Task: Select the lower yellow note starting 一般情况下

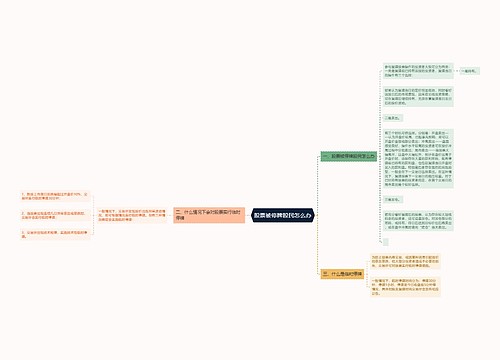Action: (x=405, y=287)
